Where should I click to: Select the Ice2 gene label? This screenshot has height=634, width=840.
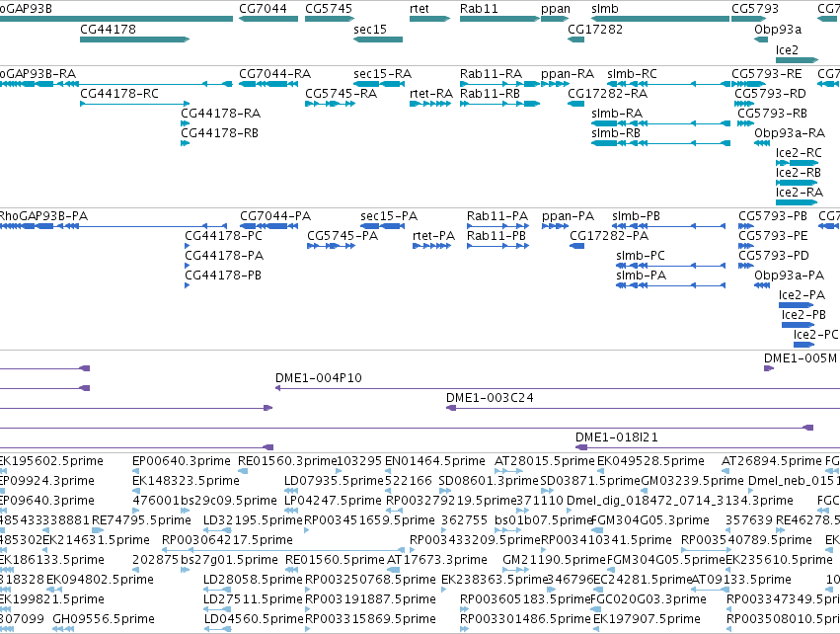coord(787,49)
